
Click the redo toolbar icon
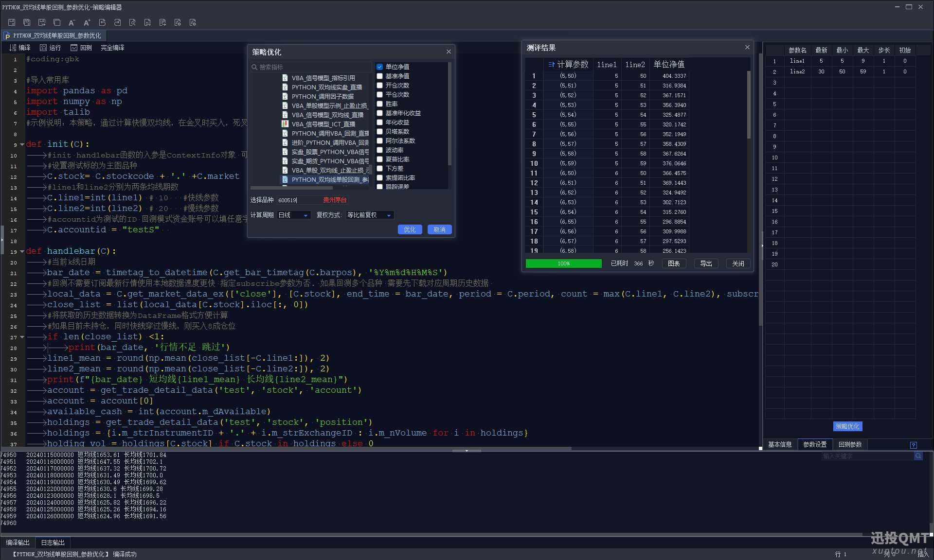tap(117, 22)
